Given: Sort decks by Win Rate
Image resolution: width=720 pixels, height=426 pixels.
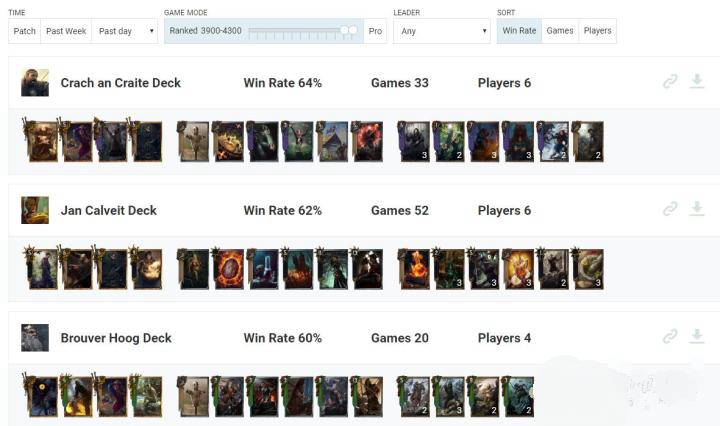Looking at the screenshot, I should [x=519, y=31].
